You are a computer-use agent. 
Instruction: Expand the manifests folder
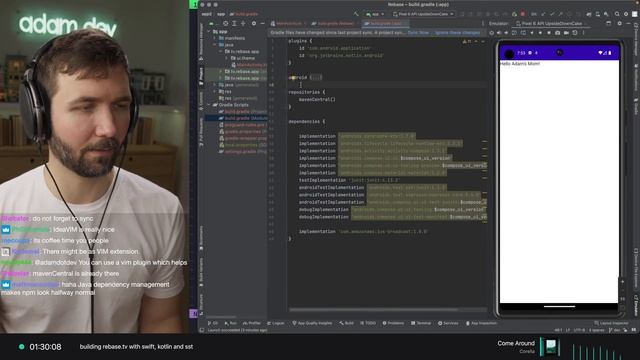[x=215, y=38]
